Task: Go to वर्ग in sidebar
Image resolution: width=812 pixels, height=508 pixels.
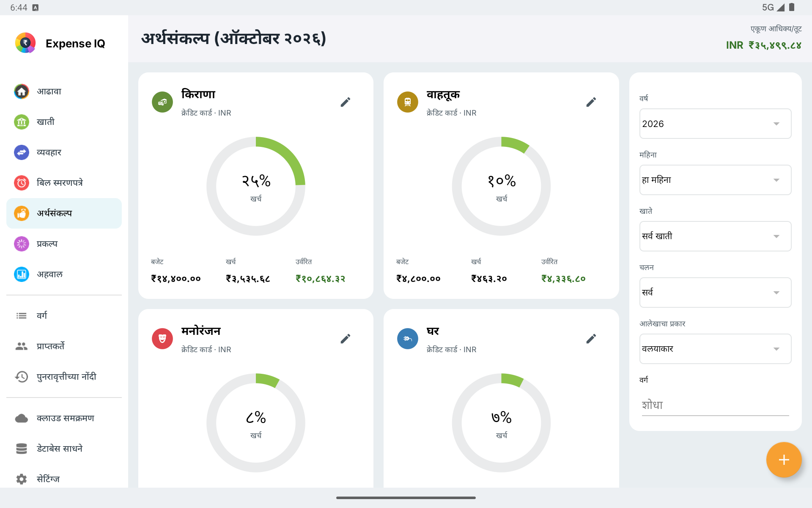Action: 64,316
